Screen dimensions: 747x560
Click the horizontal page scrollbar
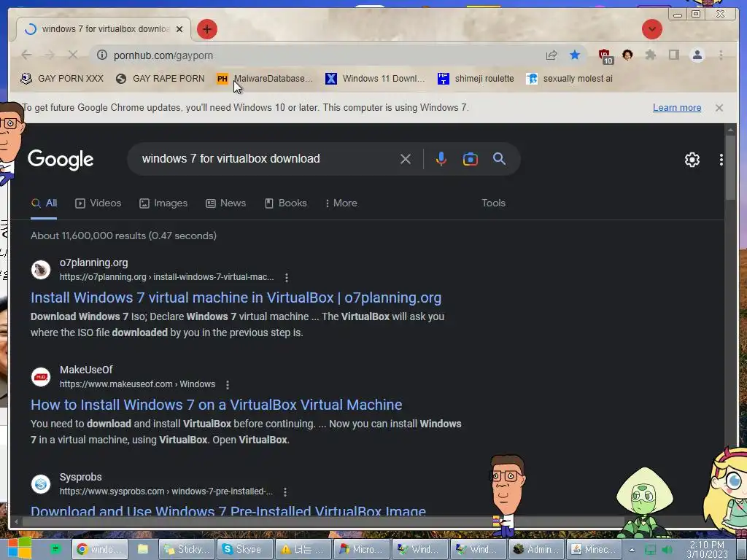point(323,522)
